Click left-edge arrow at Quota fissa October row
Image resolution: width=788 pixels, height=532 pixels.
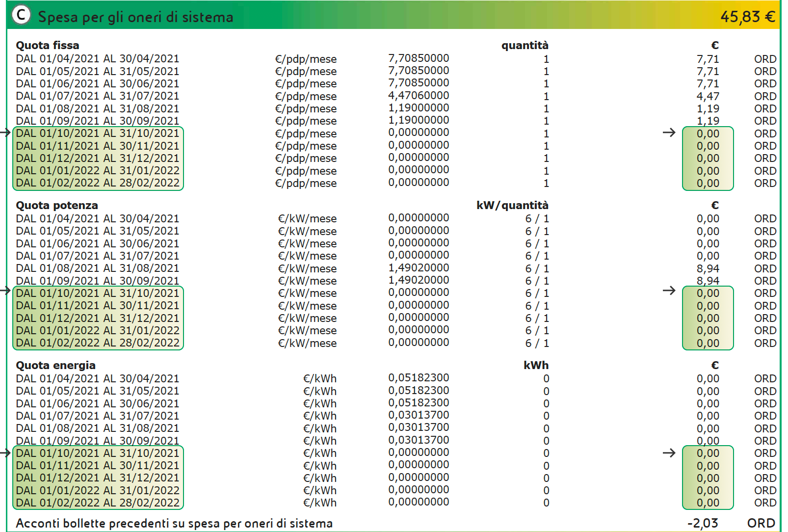[5, 133]
